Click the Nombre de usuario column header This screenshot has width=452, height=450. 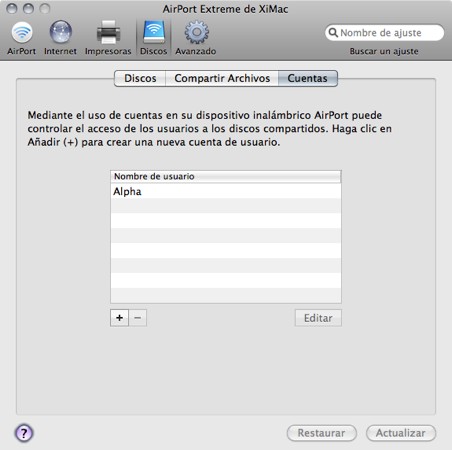[226, 176]
